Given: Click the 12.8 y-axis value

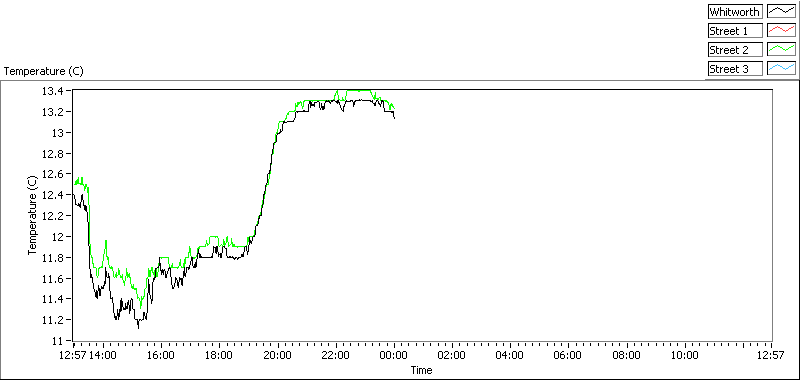Looking at the screenshot, I should click(52, 154).
